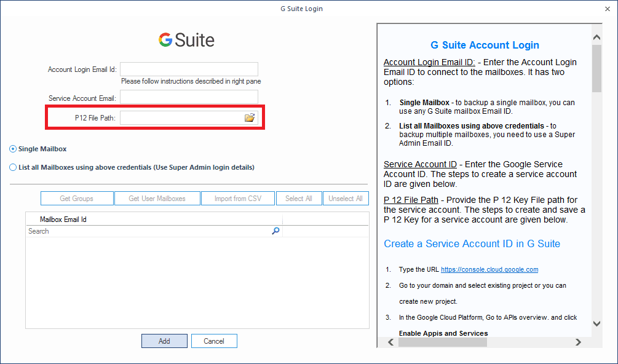The width and height of the screenshot is (618, 364).
Task: Open the P12 file browse folder icon
Action: click(250, 117)
